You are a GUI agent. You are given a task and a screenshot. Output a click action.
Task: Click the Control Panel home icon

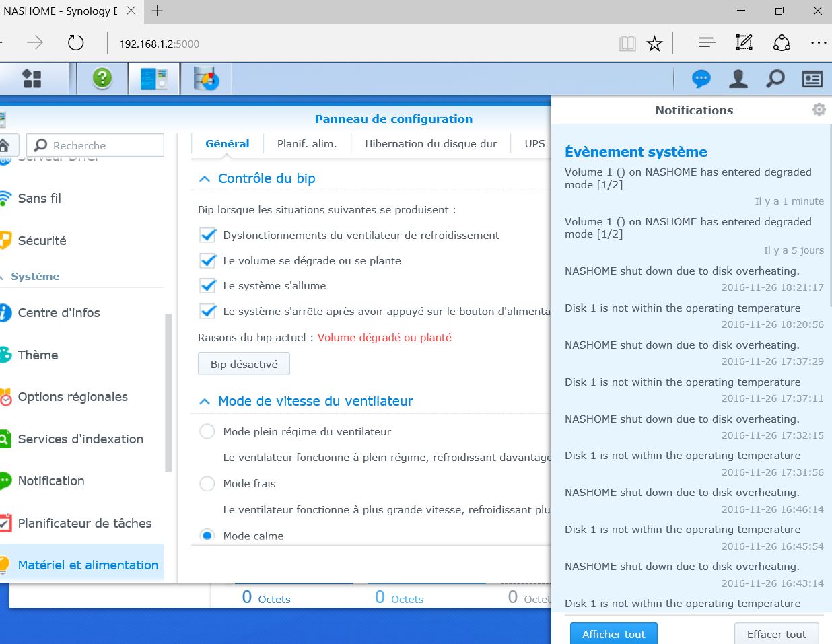pyautogui.click(x=5, y=145)
